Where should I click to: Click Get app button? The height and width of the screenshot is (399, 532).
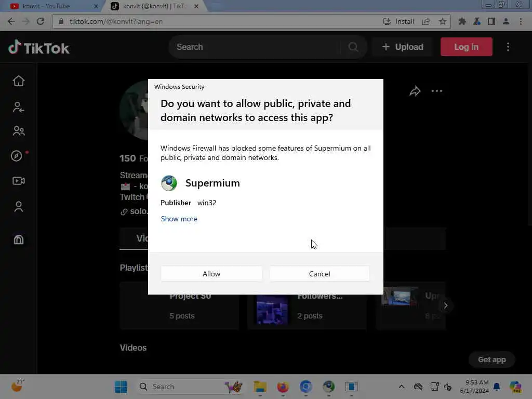pyautogui.click(x=491, y=360)
